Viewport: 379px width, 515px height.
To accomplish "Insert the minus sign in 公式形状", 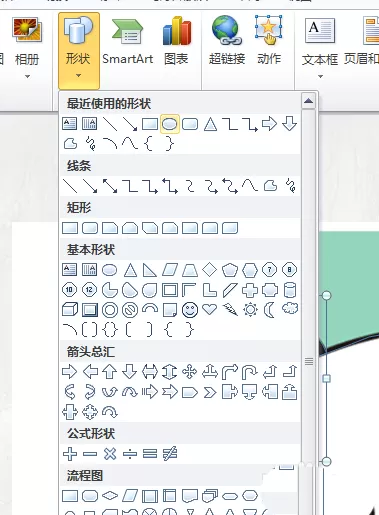I will [x=90, y=454].
